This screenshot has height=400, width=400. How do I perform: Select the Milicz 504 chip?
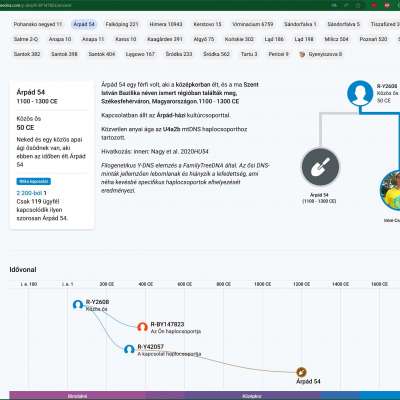click(336, 39)
